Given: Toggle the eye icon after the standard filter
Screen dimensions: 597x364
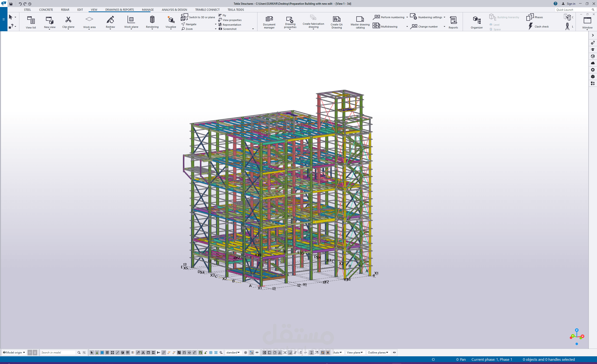Looking at the screenshot, I should pos(257,352).
